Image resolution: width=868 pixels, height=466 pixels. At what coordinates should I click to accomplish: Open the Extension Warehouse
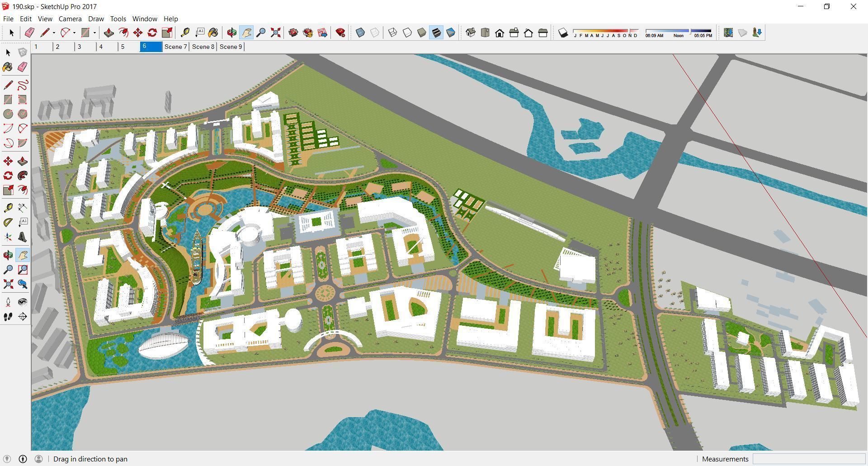(x=308, y=33)
